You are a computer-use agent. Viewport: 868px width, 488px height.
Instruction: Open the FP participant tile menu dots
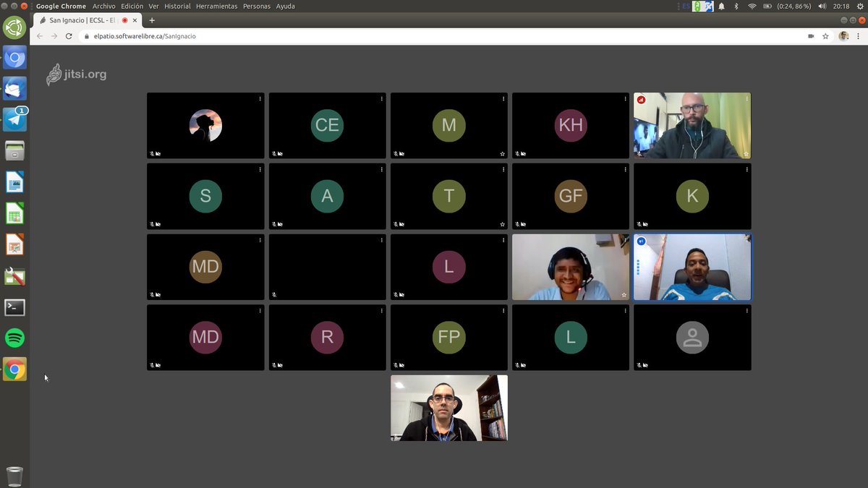click(503, 311)
